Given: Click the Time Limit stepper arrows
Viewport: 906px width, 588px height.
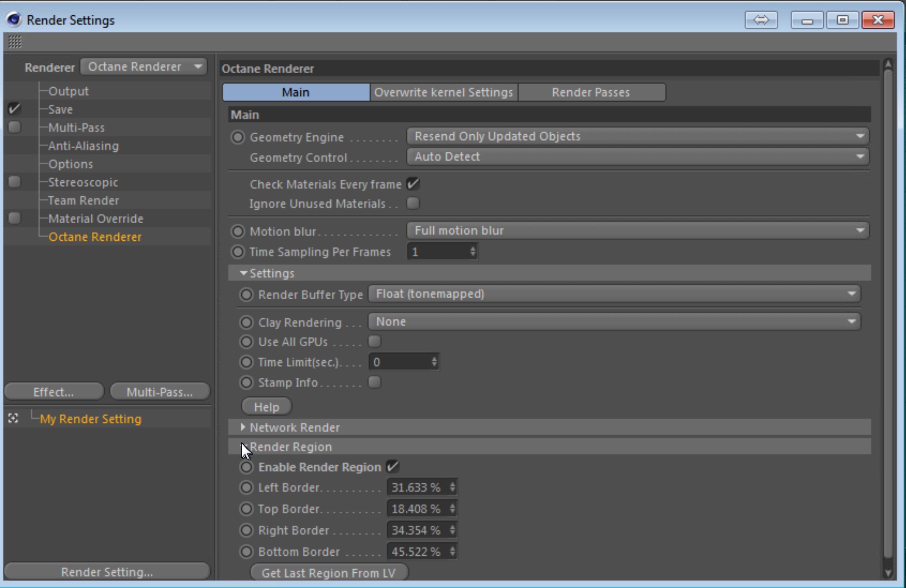Looking at the screenshot, I should tap(434, 362).
